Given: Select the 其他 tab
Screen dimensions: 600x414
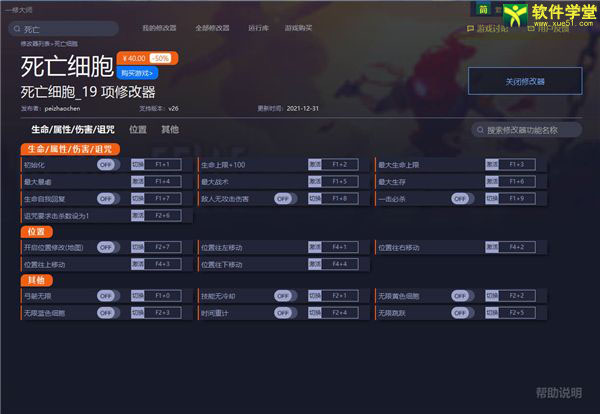Looking at the screenshot, I should [x=170, y=130].
